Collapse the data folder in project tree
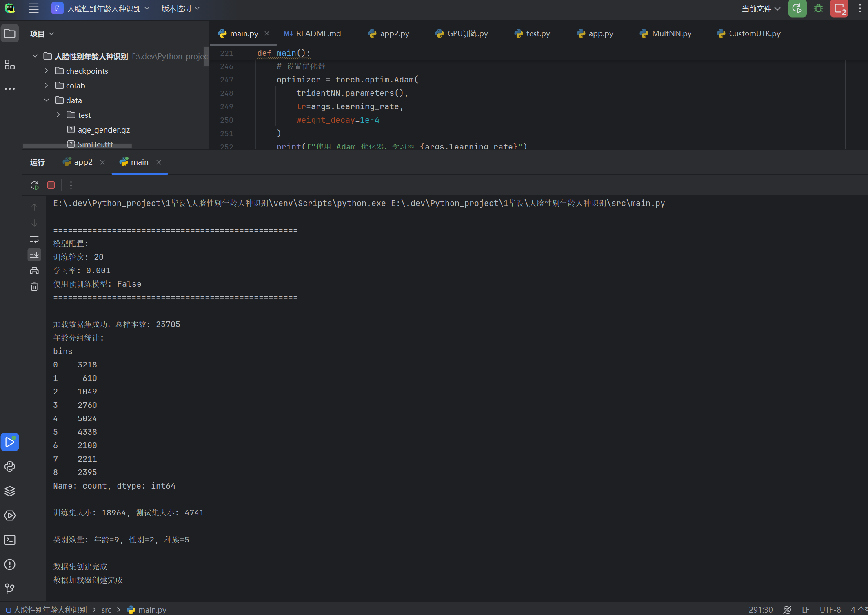The height and width of the screenshot is (615, 868). (x=47, y=100)
